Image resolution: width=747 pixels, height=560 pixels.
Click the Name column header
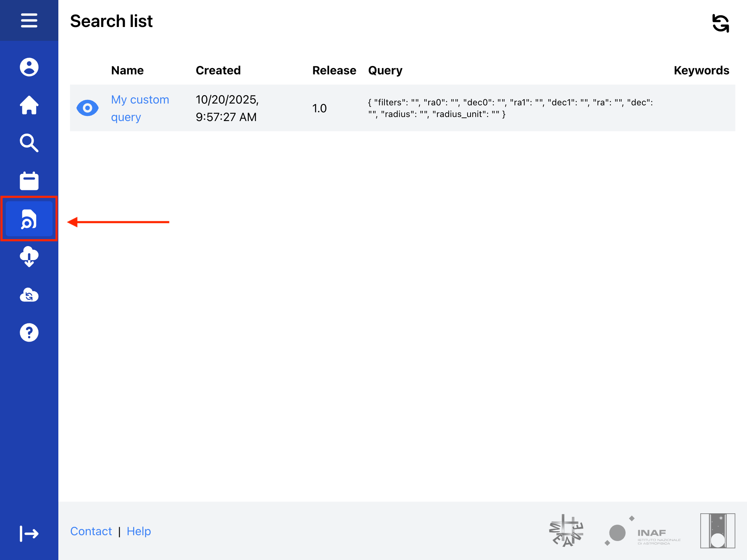127,70
